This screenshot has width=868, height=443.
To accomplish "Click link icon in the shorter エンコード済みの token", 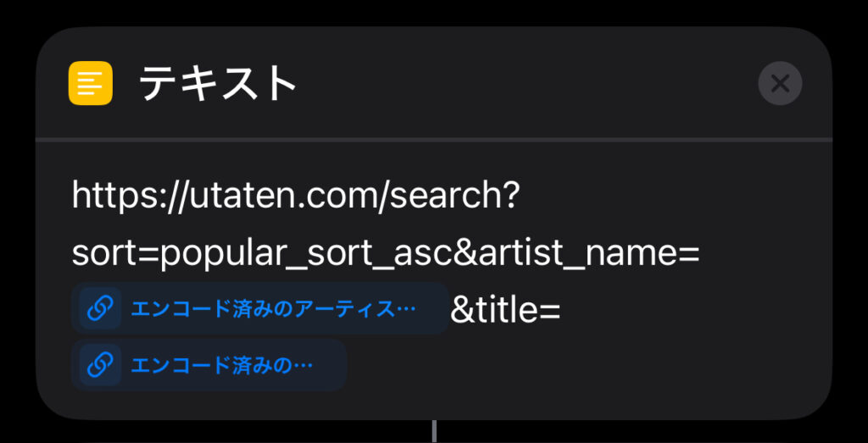I will tap(100, 365).
